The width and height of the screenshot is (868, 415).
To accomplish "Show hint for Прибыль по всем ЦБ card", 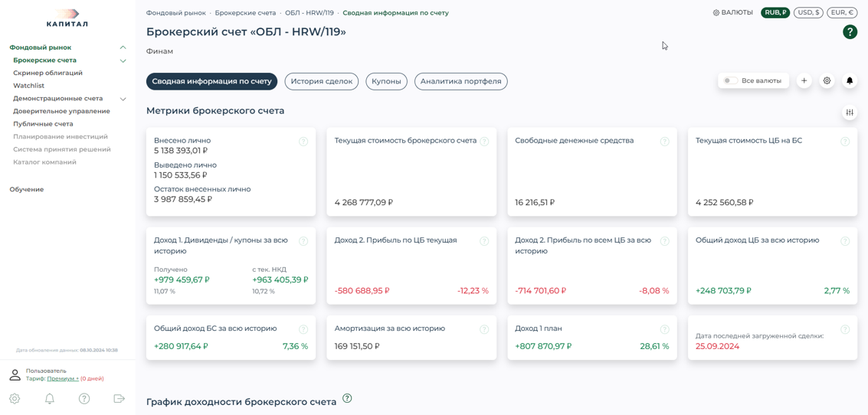I will coord(665,241).
